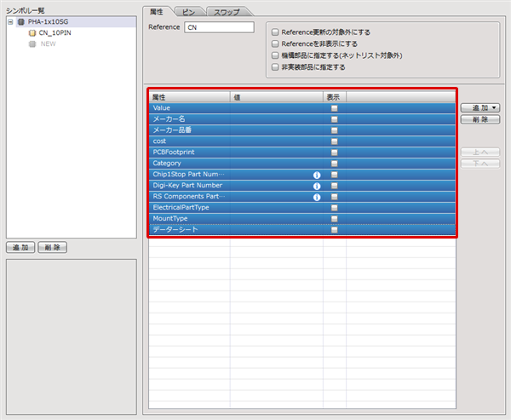Enable Reference更新の対象外にする checkbox
The height and width of the screenshot is (420, 511).
coord(275,32)
